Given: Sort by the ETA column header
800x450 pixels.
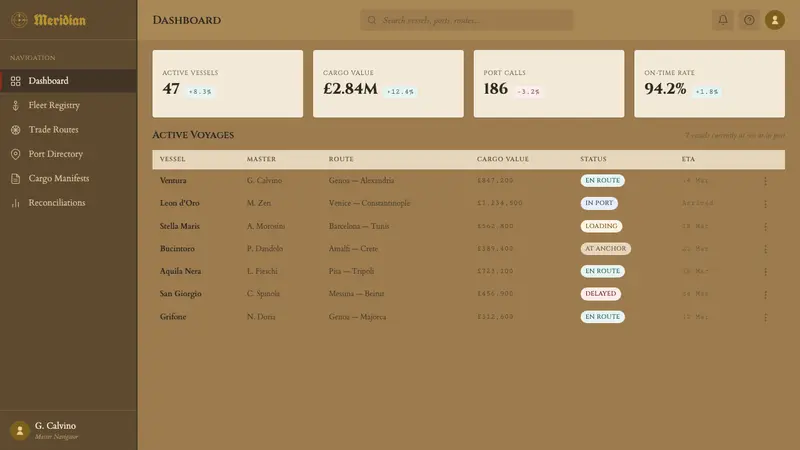Looking at the screenshot, I should (x=688, y=159).
